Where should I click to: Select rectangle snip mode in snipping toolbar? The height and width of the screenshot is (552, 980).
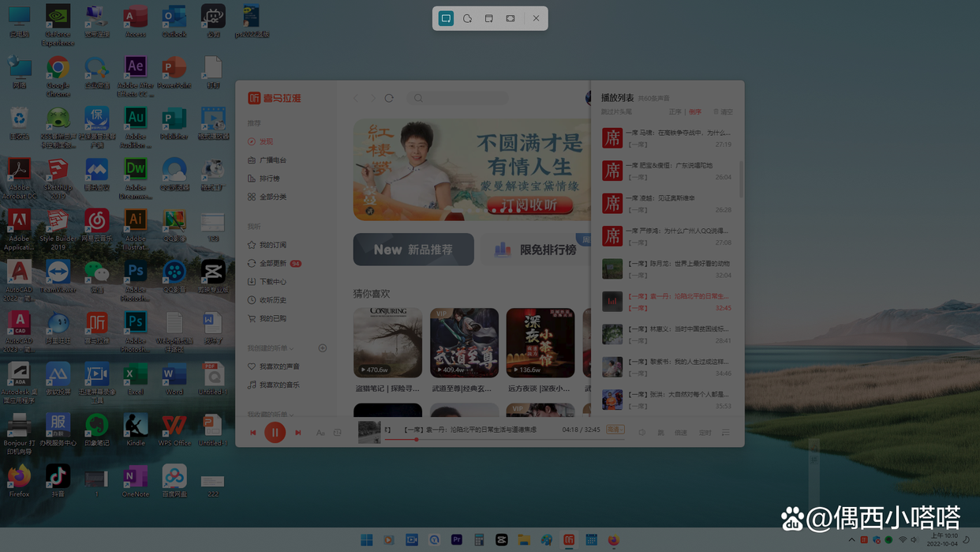[446, 18]
